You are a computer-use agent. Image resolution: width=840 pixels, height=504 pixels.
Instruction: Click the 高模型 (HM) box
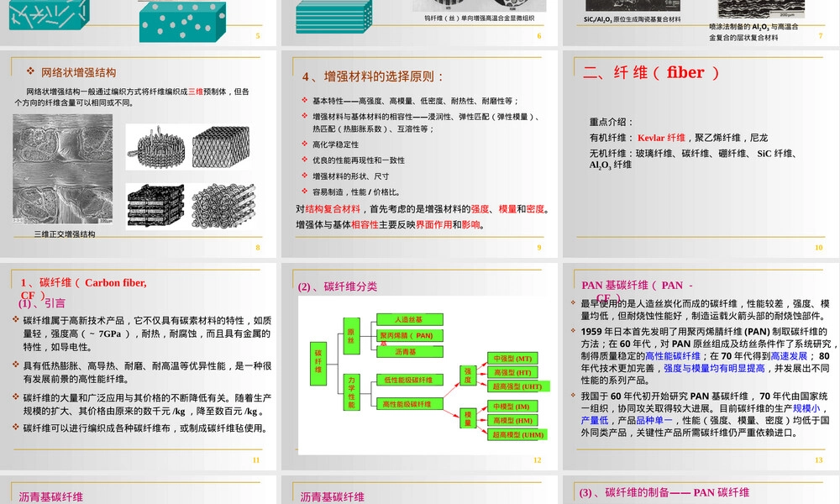coord(512,421)
